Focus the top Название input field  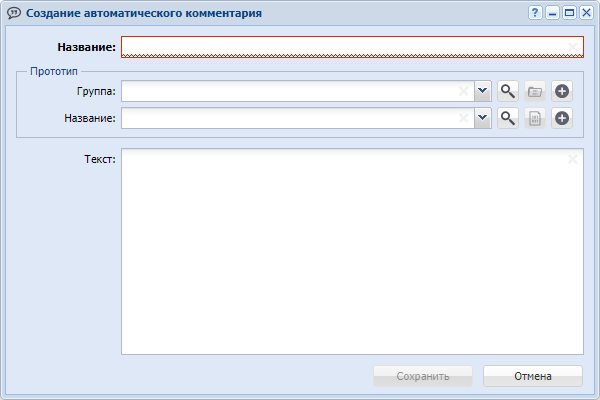click(x=351, y=46)
